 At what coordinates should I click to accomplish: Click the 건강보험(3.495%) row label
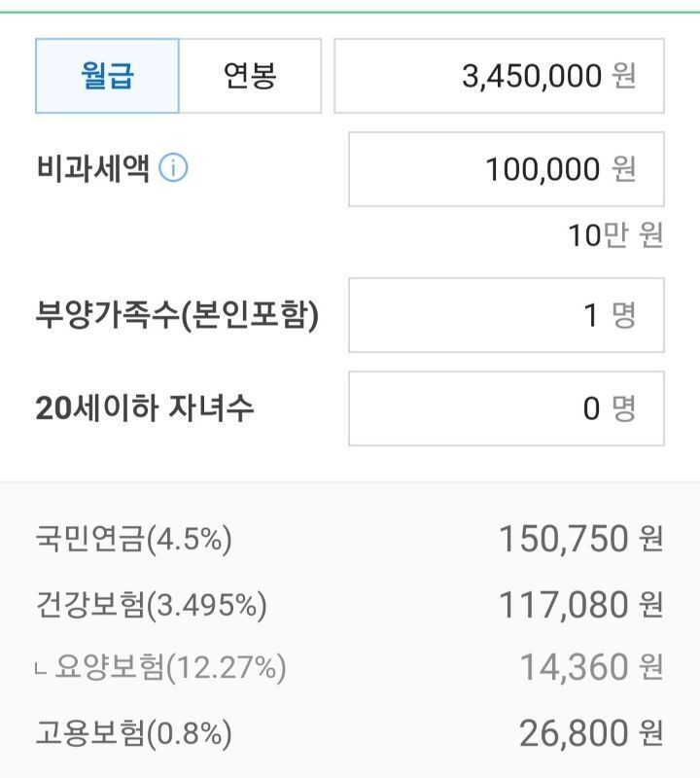[151, 605]
